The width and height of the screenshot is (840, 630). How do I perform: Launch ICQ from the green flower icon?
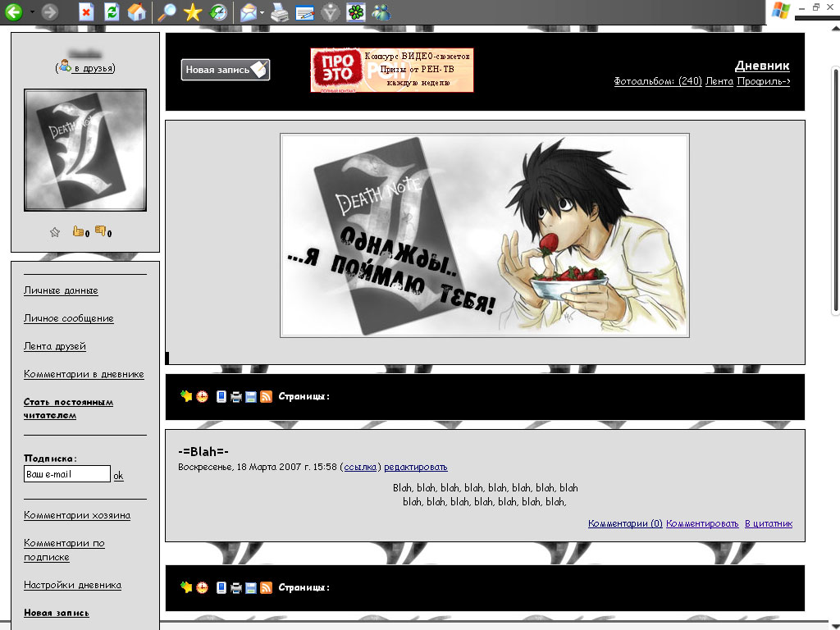click(x=356, y=11)
